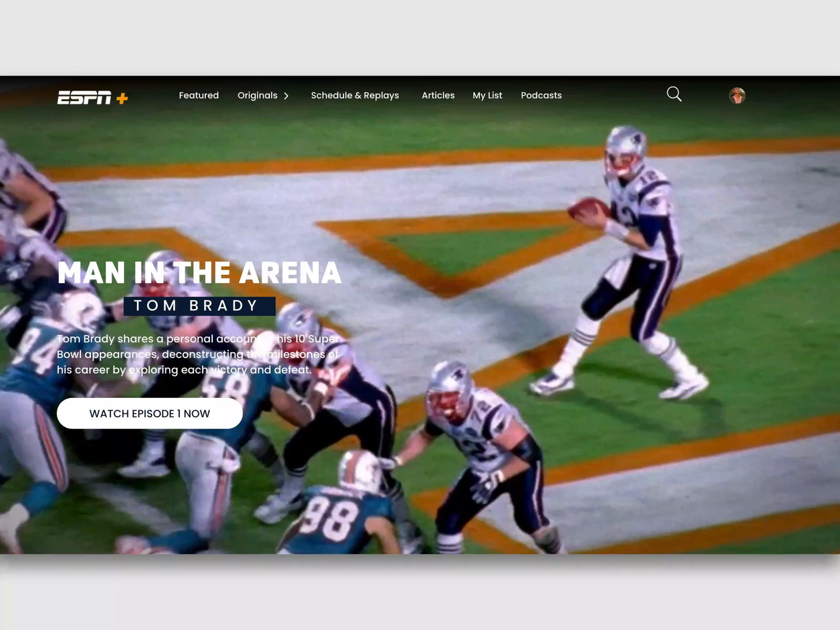The width and height of the screenshot is (840, 630).
Task: Navigate to the Articles section
Action: point(438,96)
